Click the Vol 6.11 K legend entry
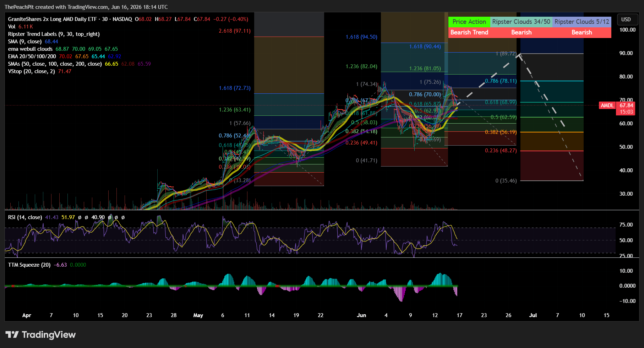This screenshot has height=348, width=644. coord(21,27)
